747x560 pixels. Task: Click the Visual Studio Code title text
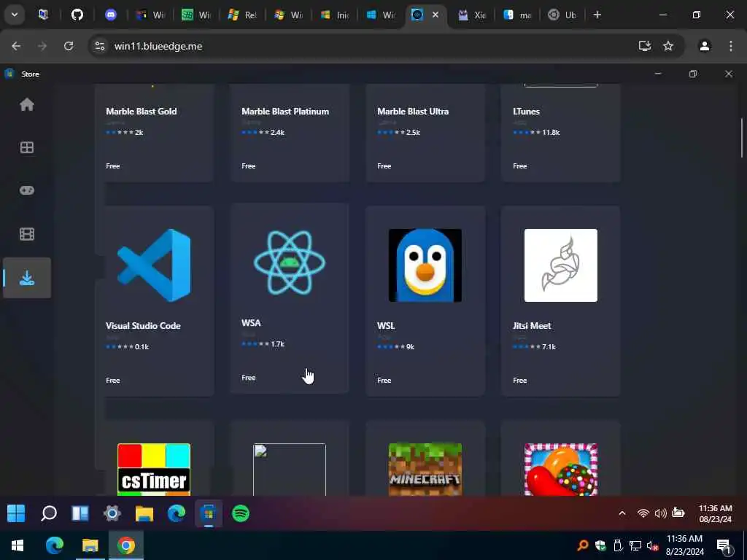(143, 326)
